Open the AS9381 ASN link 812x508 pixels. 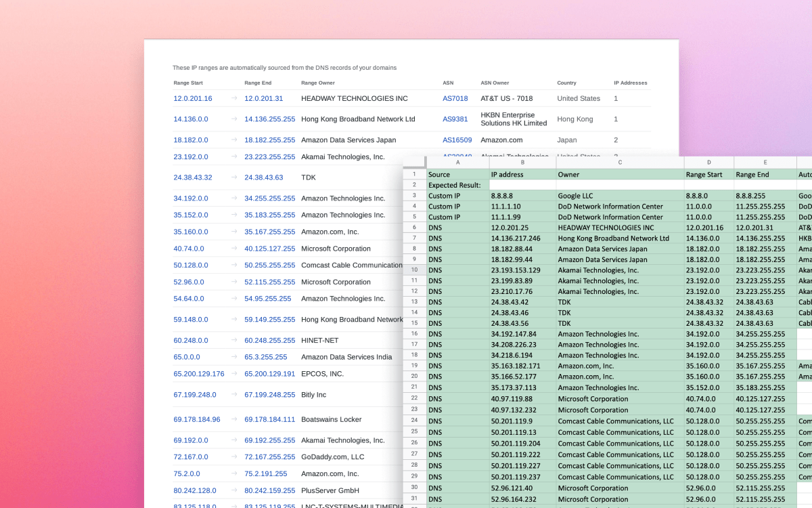453,119
